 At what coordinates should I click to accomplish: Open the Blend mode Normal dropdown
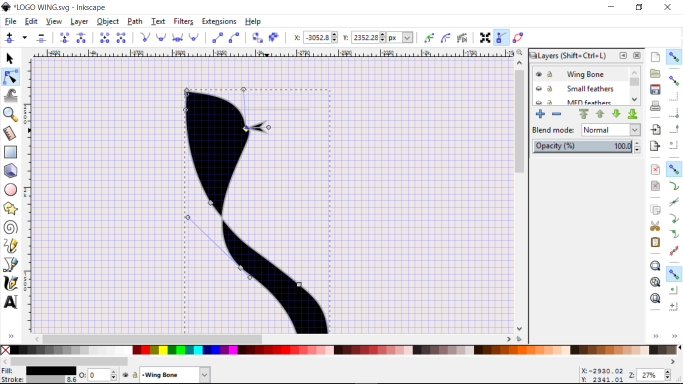click(611, 130)
